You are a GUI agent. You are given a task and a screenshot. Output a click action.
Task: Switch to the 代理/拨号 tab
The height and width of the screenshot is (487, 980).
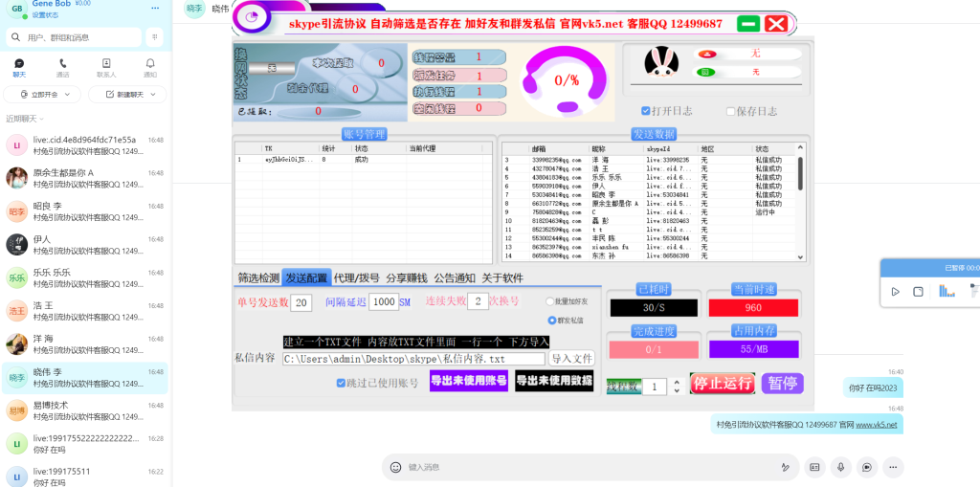tap(356, 278)
